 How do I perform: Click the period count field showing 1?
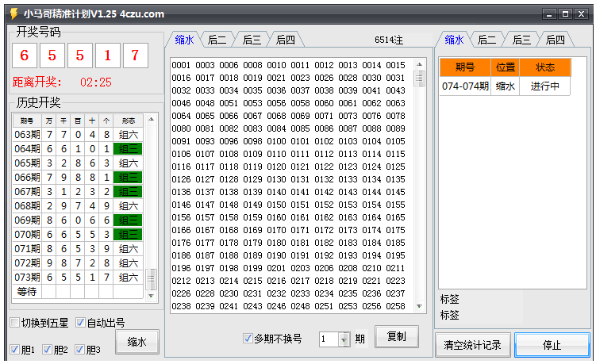pos(329,339)
